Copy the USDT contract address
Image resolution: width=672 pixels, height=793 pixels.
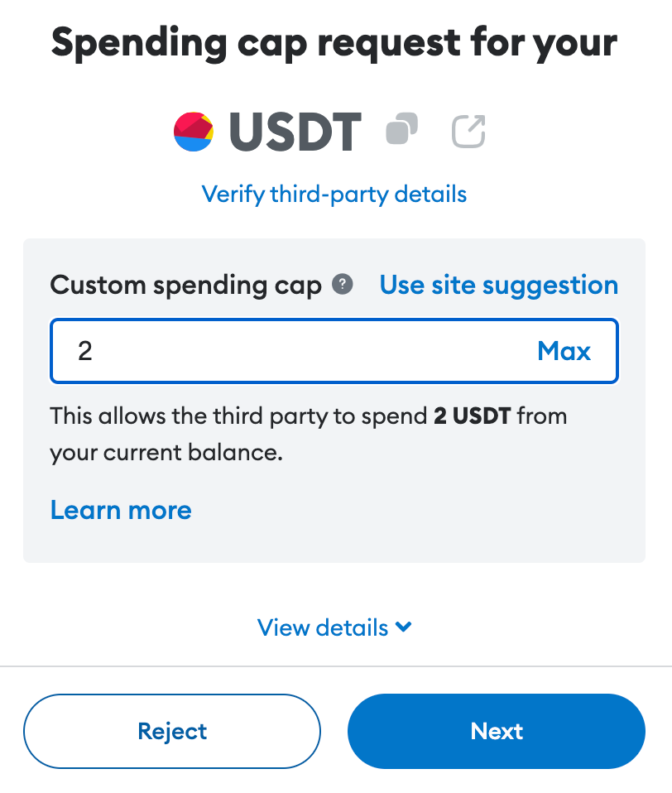[x=402, y=130]
